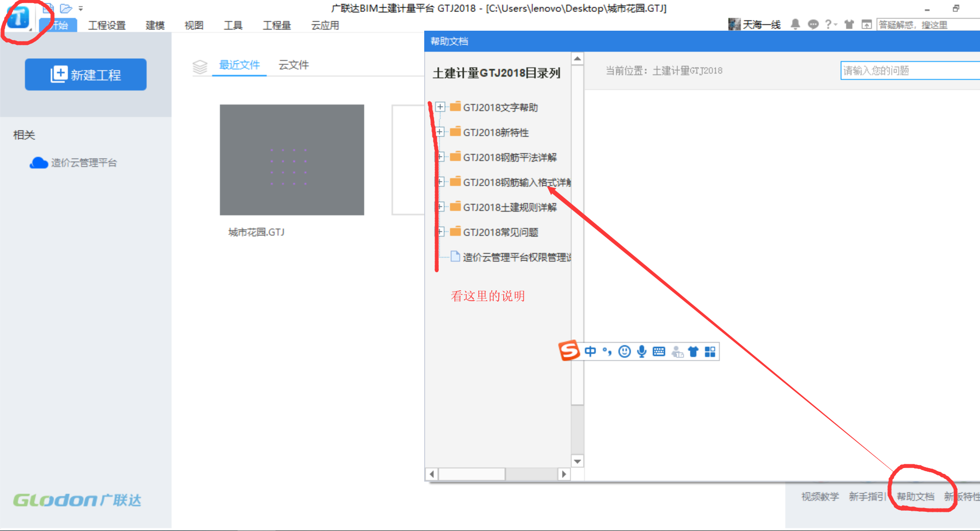Open the 造价云管理平台 link
The width and height of the screenshot is (980, 531).
[73, 163]
